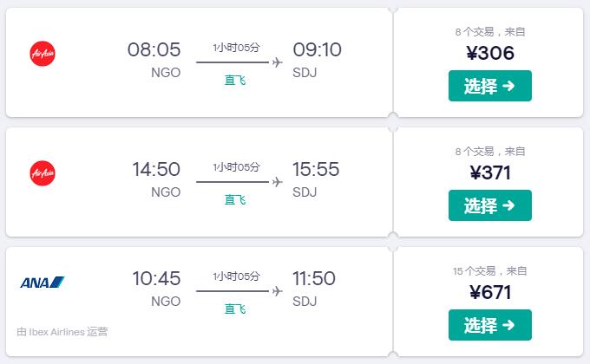Click the AirAsia logo on 14:50 flight
This screenshot has height=364, width=590.
tap(43, 173)
